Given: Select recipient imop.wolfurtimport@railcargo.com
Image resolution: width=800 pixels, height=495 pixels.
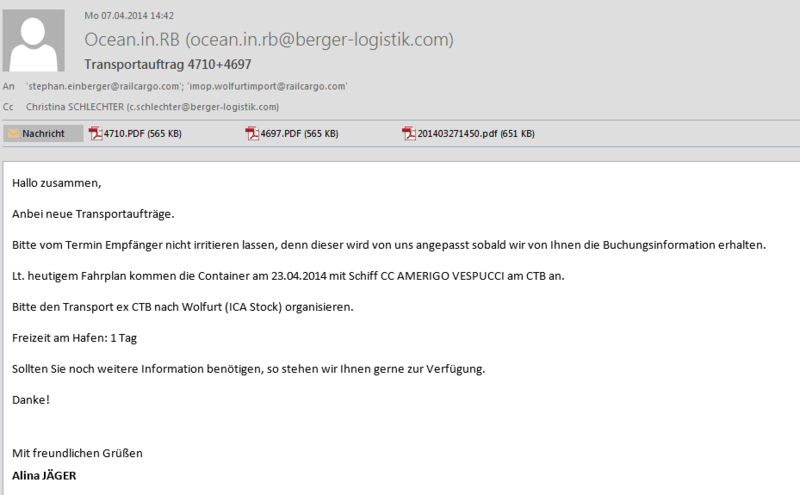Looking at the screenshot, I should 267,86.
